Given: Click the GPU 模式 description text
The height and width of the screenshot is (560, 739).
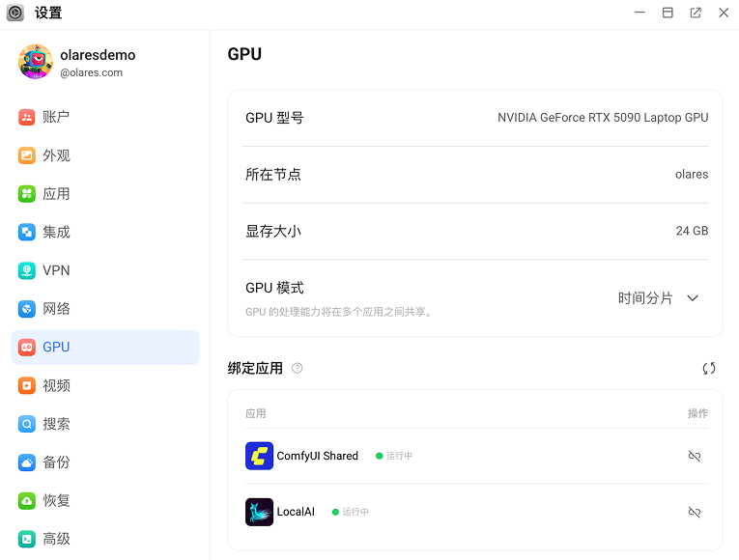Looking at the screenshot, I should (339, 312).
